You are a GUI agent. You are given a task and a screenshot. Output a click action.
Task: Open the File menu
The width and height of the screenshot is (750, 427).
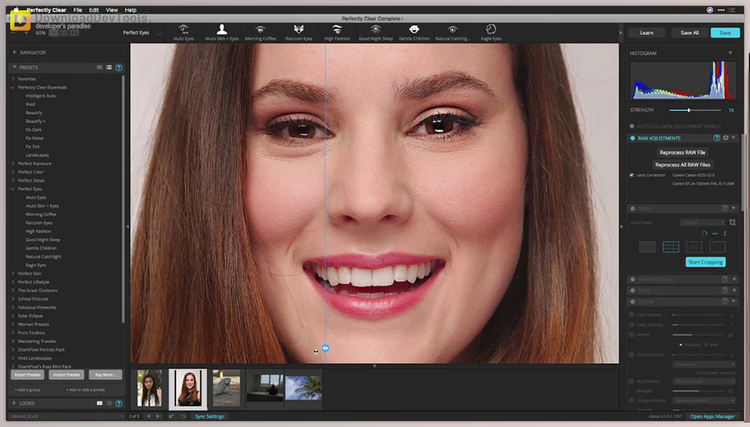pyautogui.click(x=77, y=10)
